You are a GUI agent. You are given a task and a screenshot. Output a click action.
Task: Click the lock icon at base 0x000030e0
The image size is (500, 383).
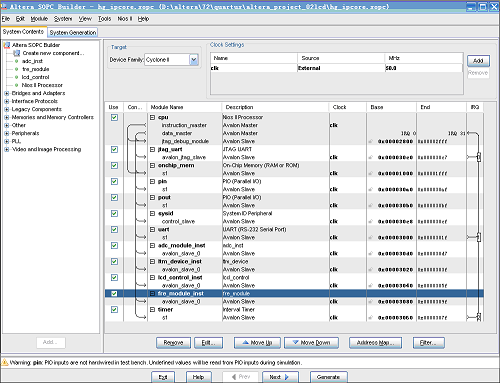click(371, 157)
